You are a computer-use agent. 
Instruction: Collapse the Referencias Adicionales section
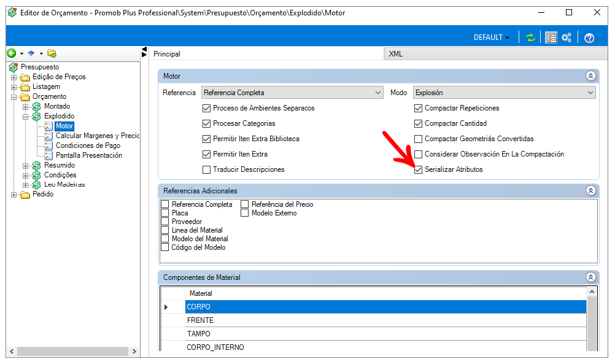coord(590,191)
